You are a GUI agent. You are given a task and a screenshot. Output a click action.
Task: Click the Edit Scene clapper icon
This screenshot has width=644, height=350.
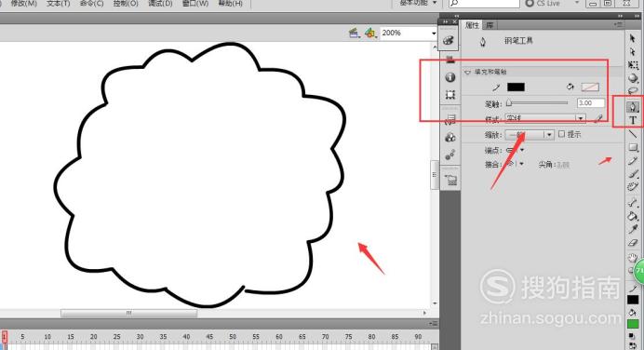(354, 33)
